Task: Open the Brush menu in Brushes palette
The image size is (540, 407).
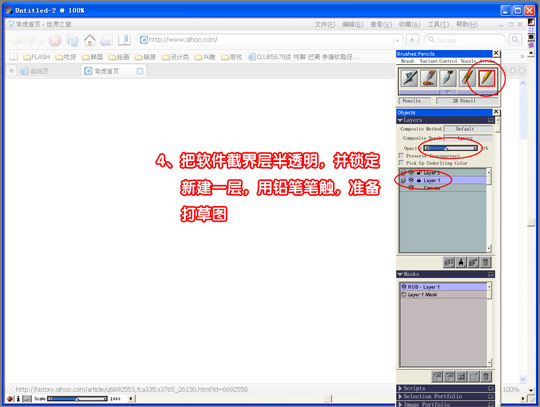Action: pyautogui.click(x=407, y=61)
